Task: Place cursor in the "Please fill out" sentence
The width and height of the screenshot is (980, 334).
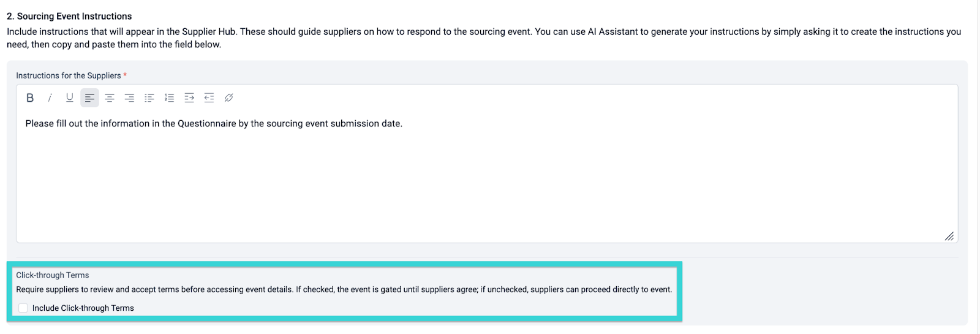Action: pyautogui.click(x=214, y=124)
